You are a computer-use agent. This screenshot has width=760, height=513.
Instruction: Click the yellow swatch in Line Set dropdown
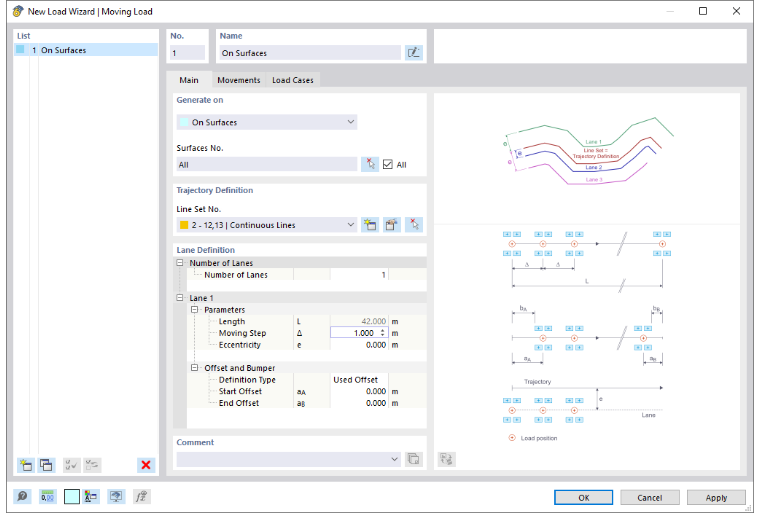(184, 225)
